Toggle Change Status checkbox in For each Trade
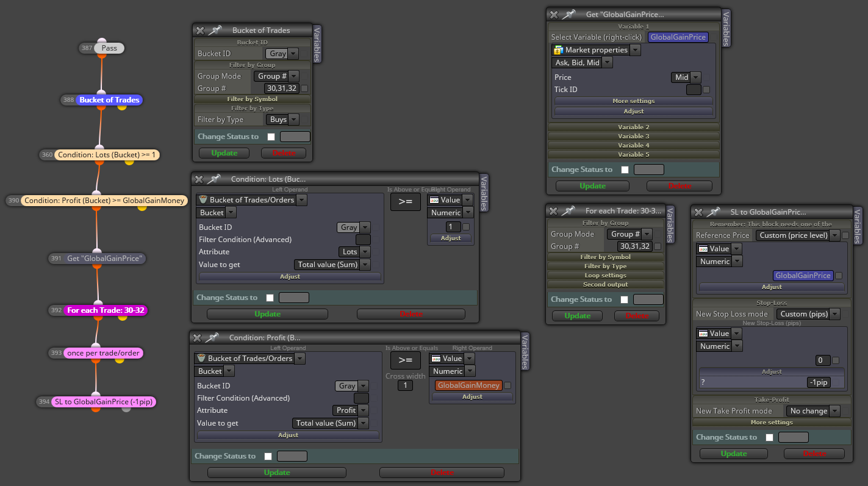Image resolution: width=868 pixels, height=486 pixels. tap(624, 300)
